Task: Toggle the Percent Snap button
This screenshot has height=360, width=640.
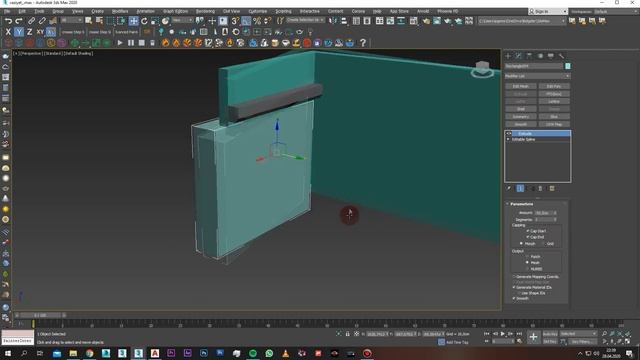Action: (x=257, y=21)
